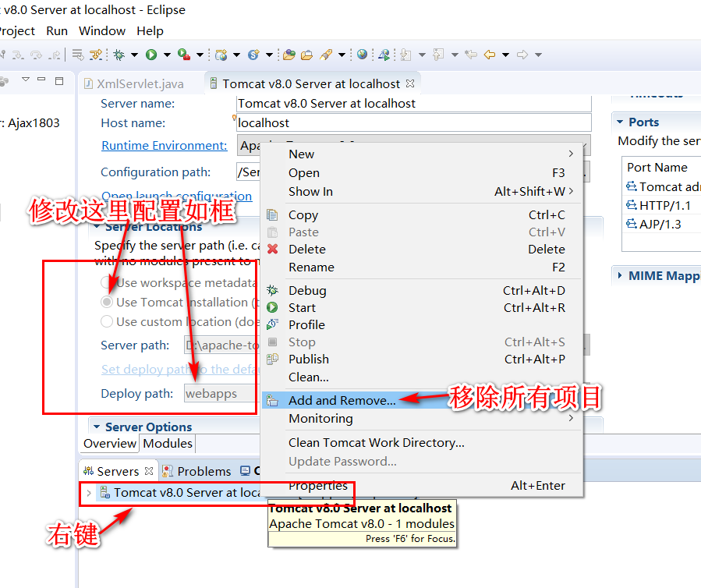Click the yellow Back arrow icon
The width and height of the screenshot is (701, 588).
490,55
